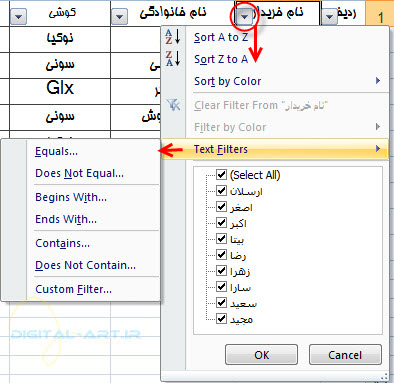
Task: Open the نام خریدار column filter dropdown
Action: coord(245,16)
